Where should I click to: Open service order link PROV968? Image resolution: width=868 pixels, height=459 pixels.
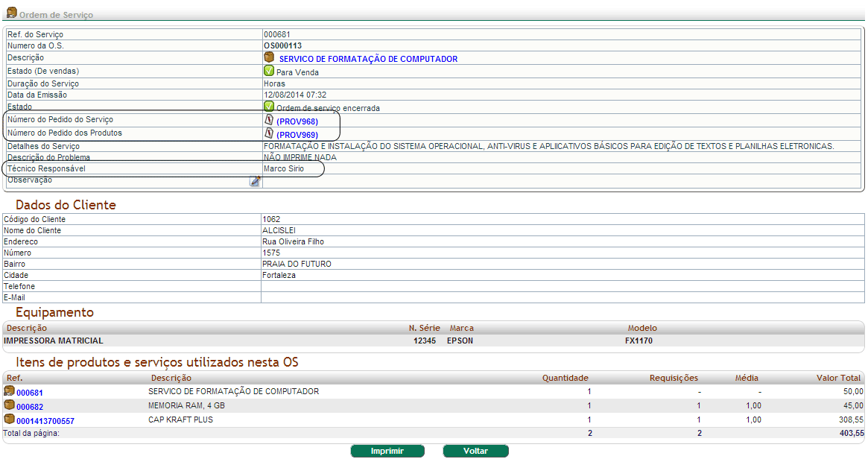coord(297,121)
